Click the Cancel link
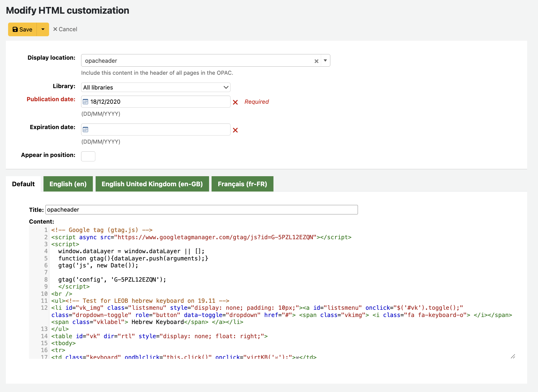The width and height of the screenshot is (538, 392). [65, 29]
